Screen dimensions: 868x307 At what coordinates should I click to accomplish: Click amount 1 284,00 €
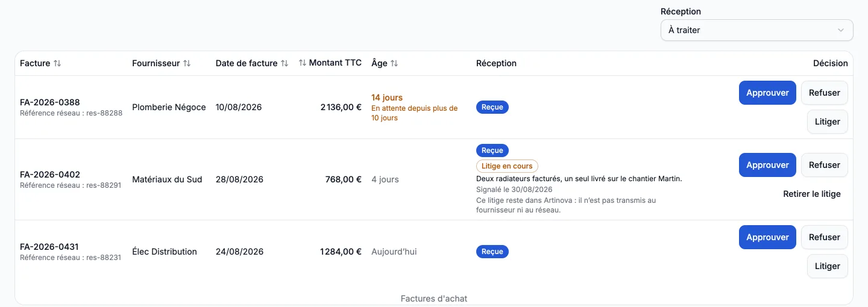click(341, 252)
